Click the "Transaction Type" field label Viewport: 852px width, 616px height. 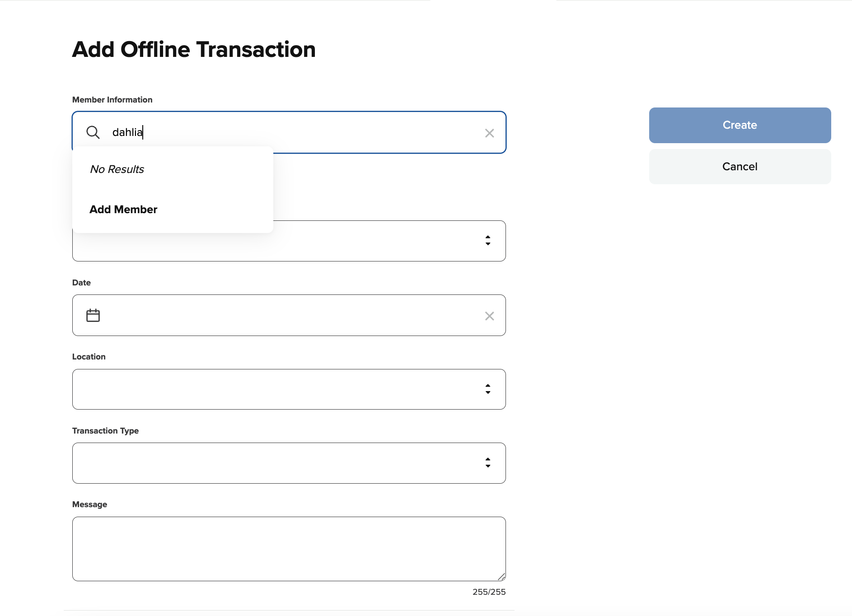[x=106, y=431]
